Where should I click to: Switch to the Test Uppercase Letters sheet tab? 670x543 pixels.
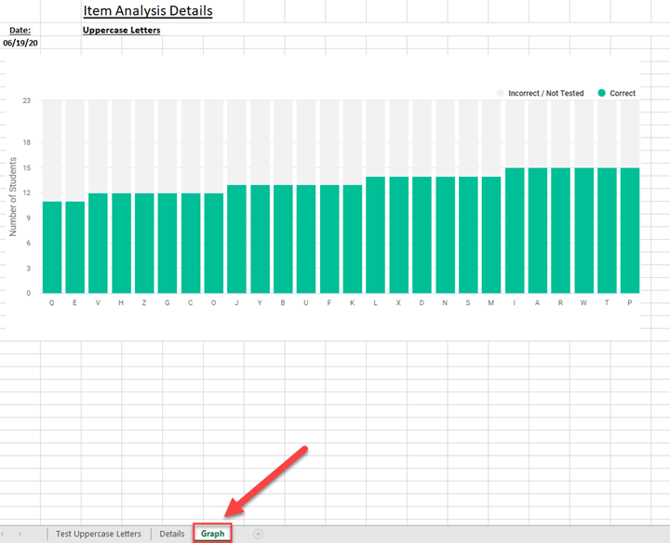98,534
